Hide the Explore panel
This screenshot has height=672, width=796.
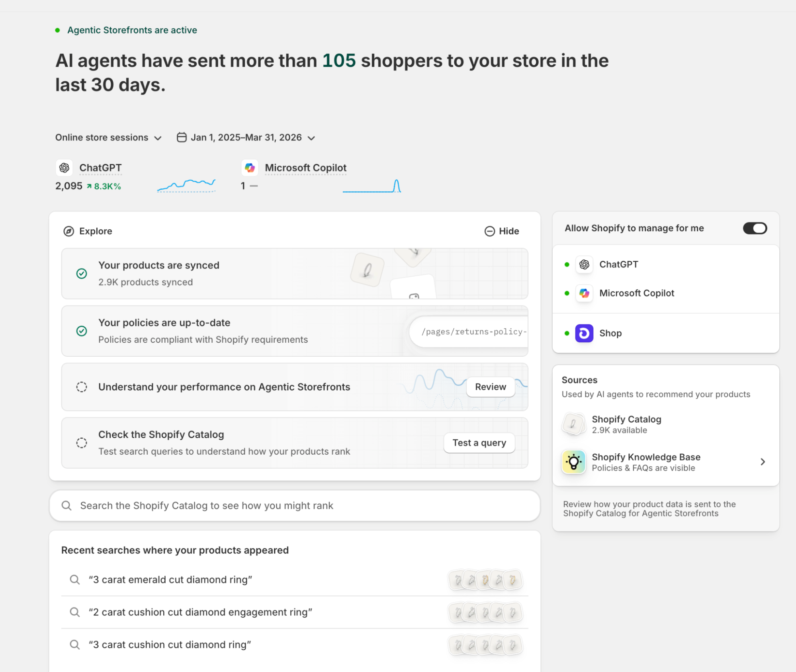click(502, 231)
